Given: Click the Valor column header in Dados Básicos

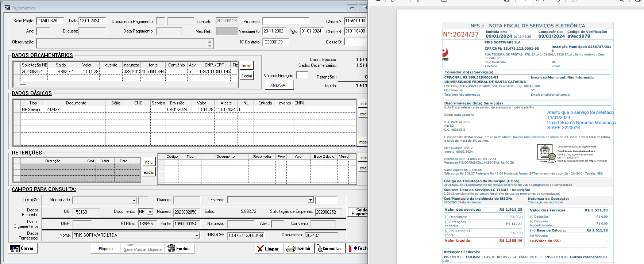Looking at the screenshot, I should 201,103.
